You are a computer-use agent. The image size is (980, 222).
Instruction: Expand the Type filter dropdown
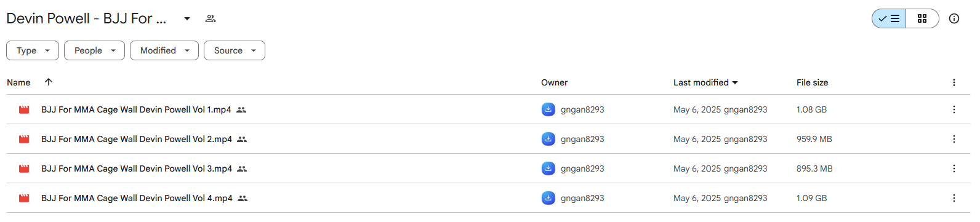(x=33, y=50)
